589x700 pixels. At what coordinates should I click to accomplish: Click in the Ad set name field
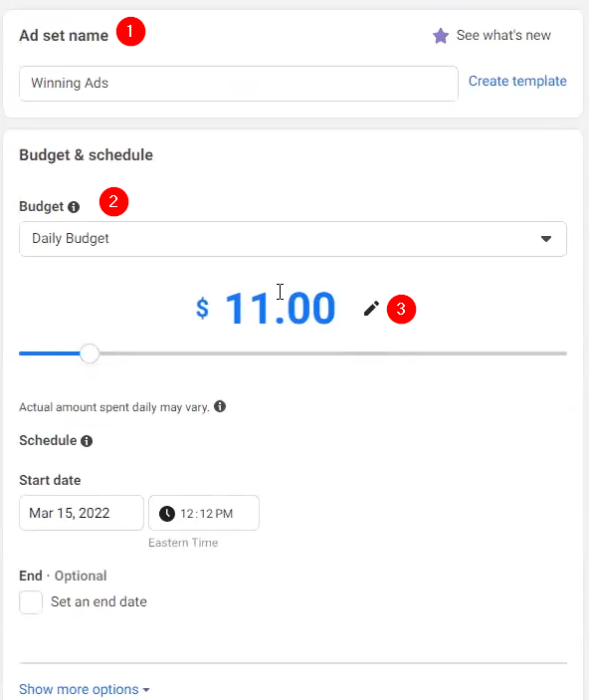(x=238, y=84)
